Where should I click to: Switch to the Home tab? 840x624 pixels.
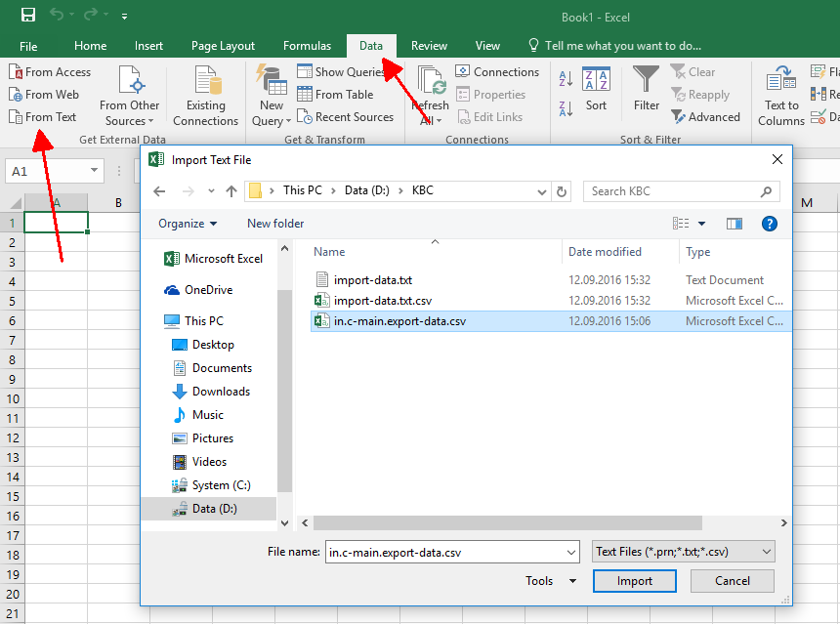click(91, 46)
